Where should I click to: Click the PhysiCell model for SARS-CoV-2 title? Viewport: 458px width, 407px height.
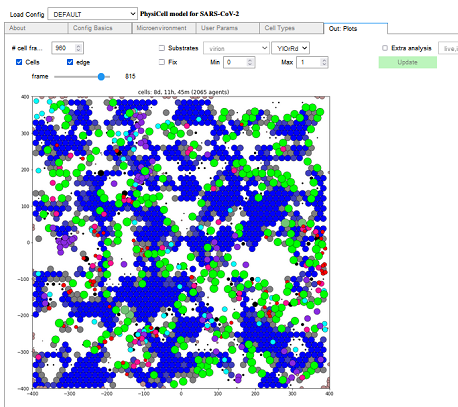[x=189, y=14]
